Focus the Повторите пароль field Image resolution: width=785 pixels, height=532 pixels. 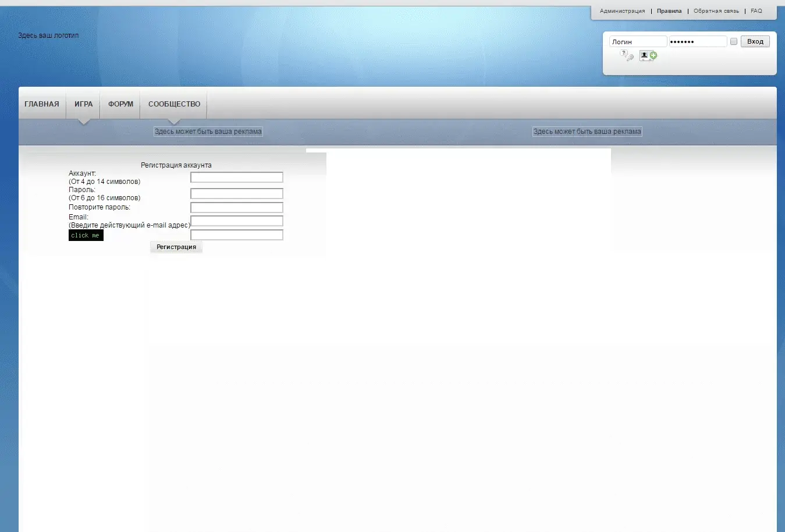coord(237,208)
